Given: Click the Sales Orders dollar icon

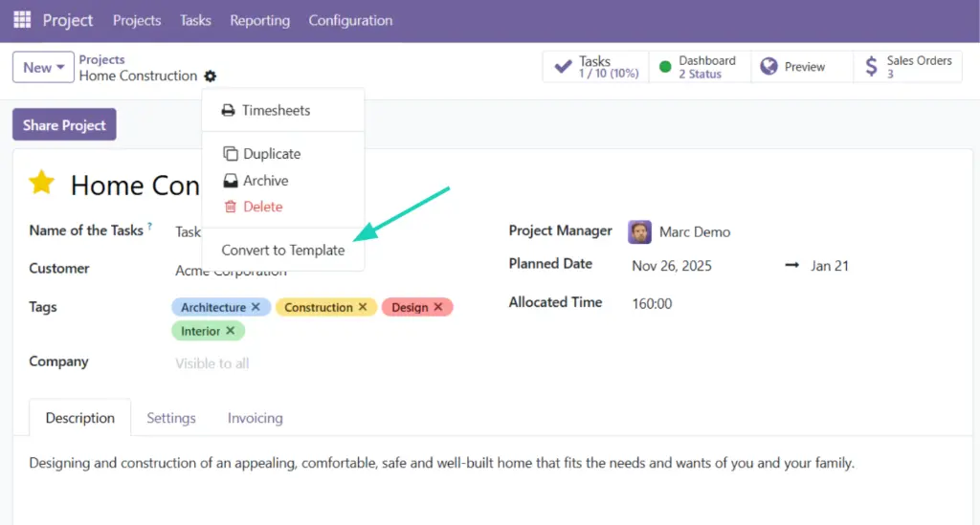Looking at the screenshot, I should (871, 67).
